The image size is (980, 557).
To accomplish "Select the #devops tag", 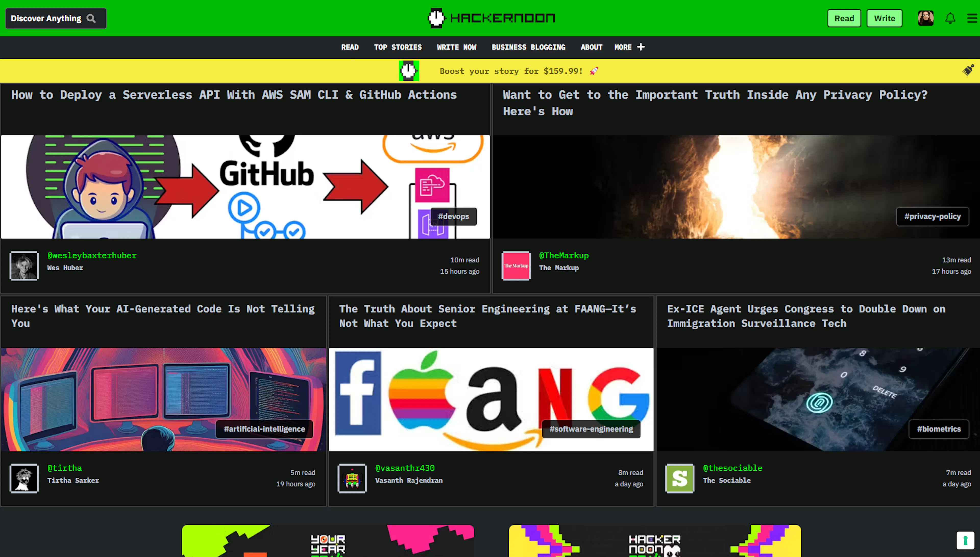I will point(453,217).
